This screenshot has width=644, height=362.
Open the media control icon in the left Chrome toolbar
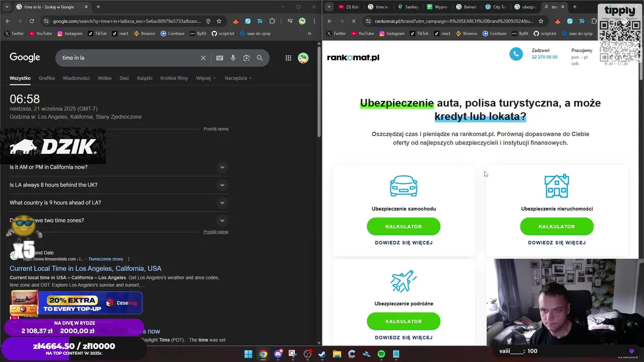(290, 21)
